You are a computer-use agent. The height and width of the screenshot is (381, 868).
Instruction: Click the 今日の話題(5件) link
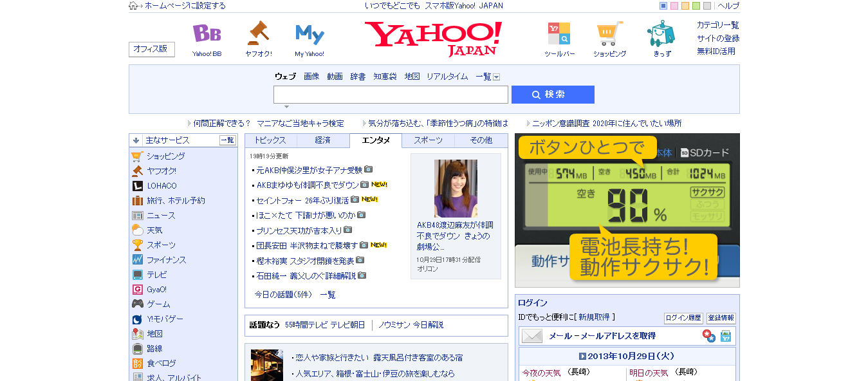pyautogui.click(x=283, y=295)
